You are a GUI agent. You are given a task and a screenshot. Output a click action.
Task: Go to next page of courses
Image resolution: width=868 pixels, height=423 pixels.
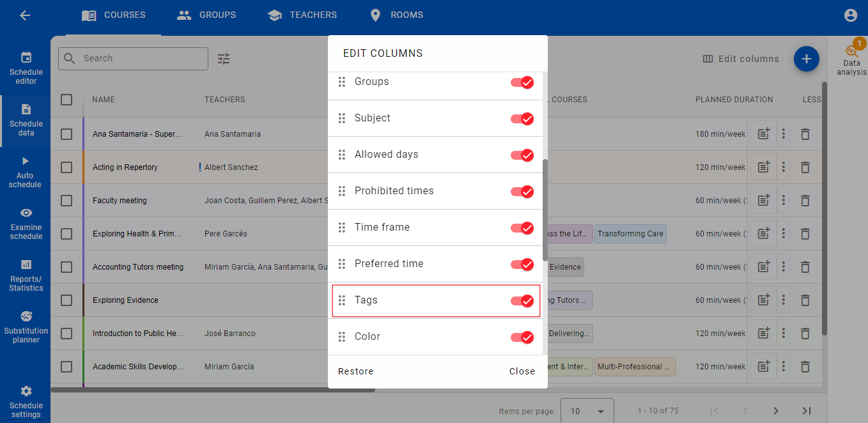point(775,411)
